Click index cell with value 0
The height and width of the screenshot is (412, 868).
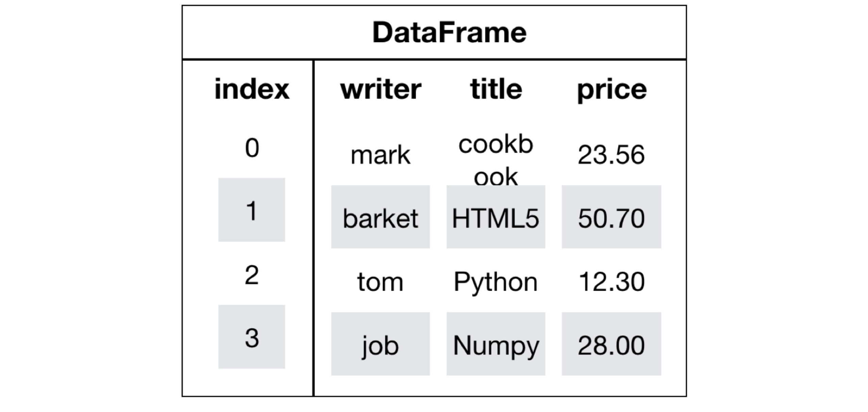pyautogui.click(x=252, y=148)
